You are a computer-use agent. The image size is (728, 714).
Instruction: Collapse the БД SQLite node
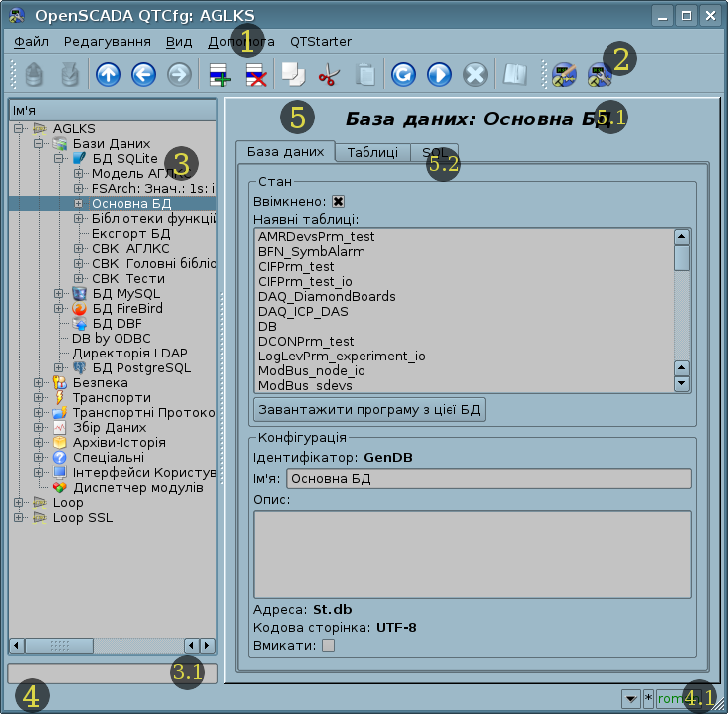[59, 158]
